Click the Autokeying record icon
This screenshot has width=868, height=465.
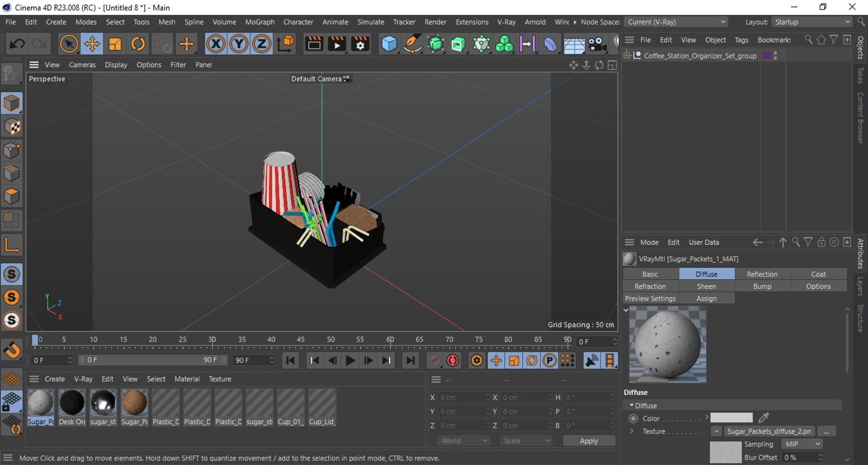[x=453, y=361]
